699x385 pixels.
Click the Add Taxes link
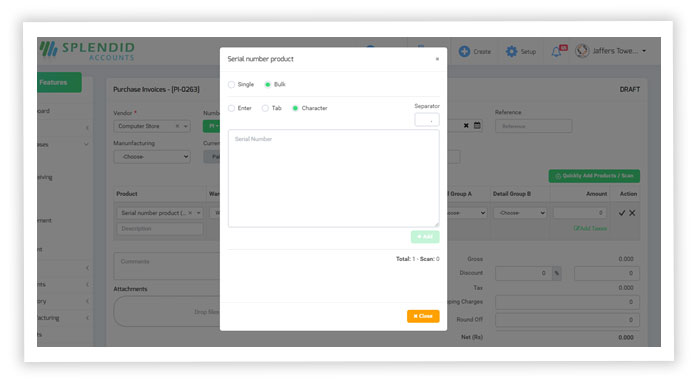(590, 229)
